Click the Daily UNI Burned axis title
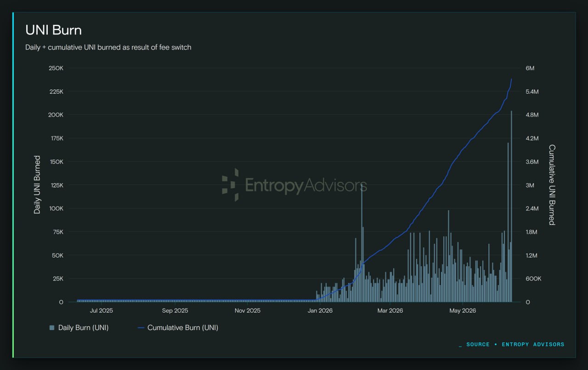 [37, 185]
